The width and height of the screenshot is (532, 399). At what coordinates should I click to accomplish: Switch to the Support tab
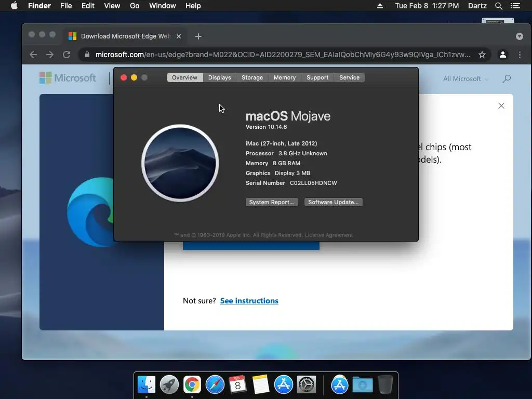tap(317, 77)
